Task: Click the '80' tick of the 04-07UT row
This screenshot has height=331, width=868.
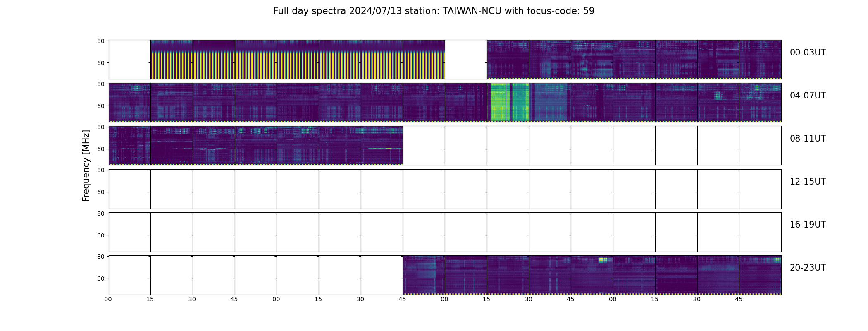Action: coord(100,84)
